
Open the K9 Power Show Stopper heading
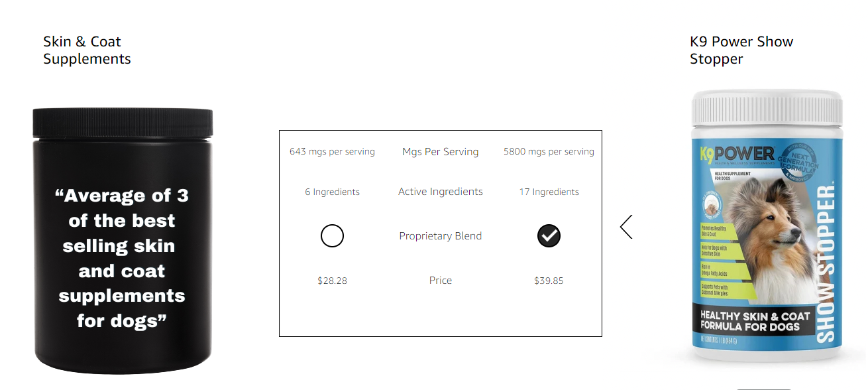click(741, 50)
